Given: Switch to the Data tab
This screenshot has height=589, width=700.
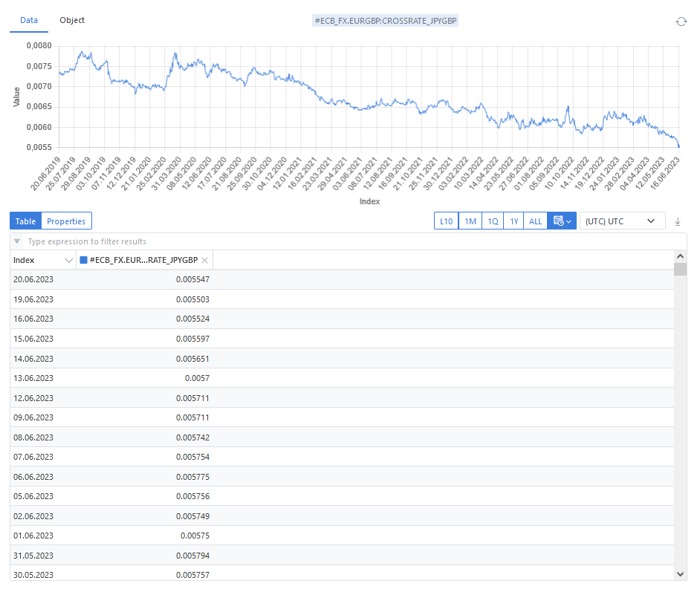Looking at the screenshot, I should [29, 20].
